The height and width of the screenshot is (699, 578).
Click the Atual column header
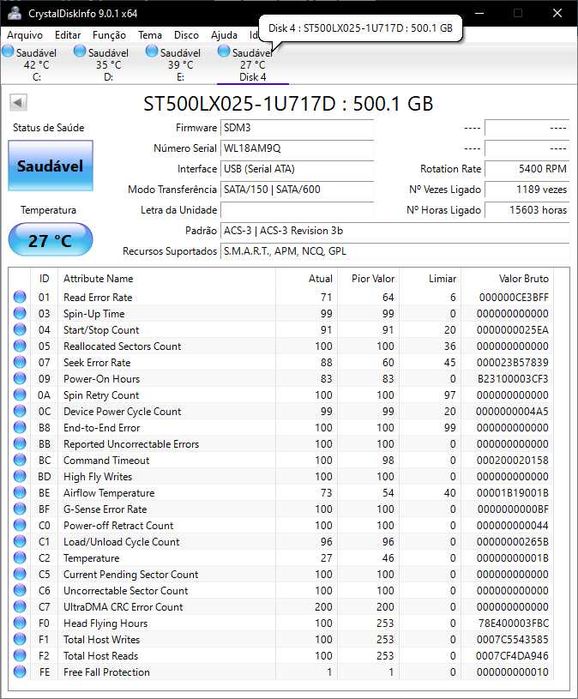(x=320, y=279)
